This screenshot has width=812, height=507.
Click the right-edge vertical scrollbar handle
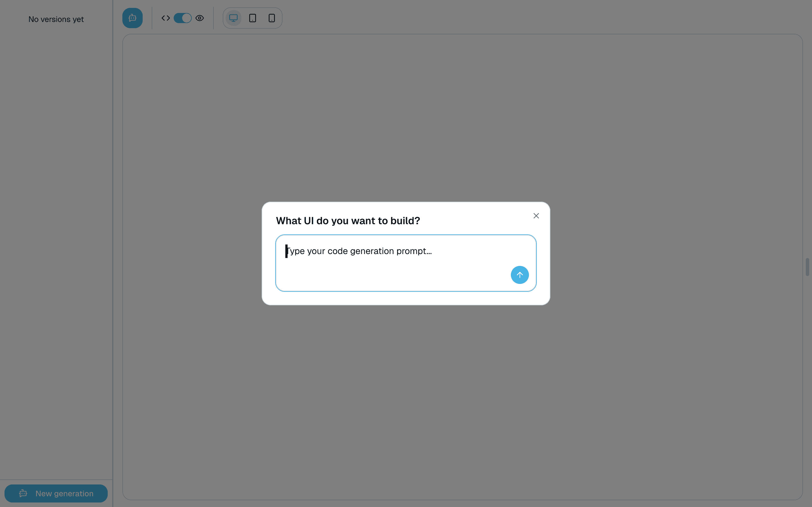(807, 267)
